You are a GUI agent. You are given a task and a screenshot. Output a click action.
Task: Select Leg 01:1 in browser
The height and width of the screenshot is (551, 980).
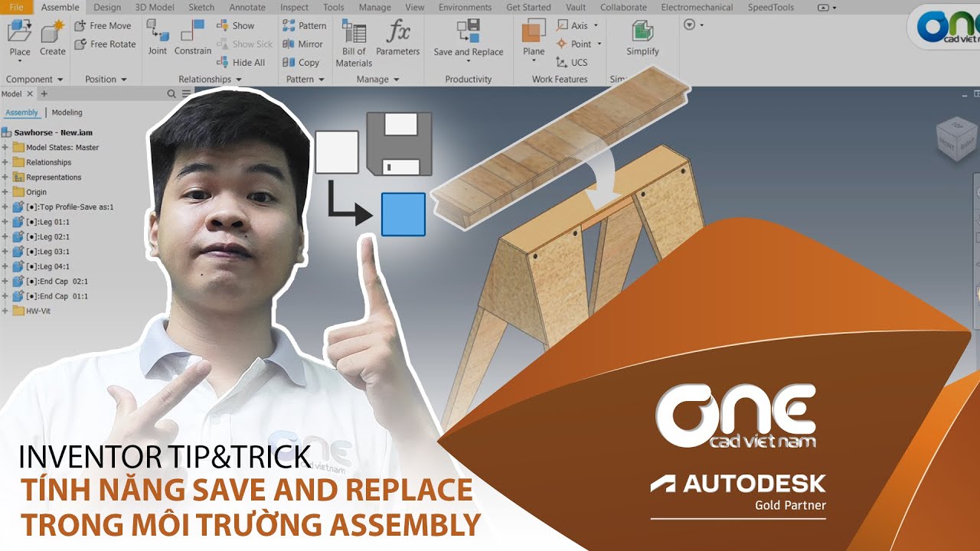point(47,222)
